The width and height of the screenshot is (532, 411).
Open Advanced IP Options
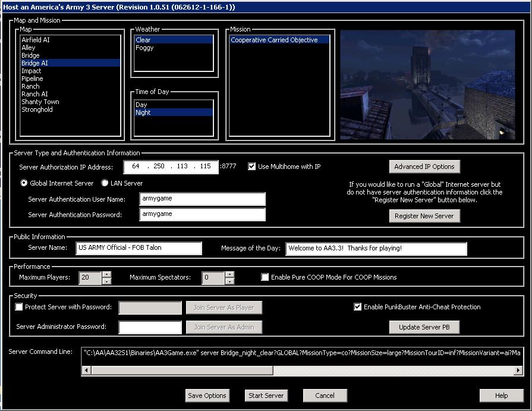tap(424, 167)
